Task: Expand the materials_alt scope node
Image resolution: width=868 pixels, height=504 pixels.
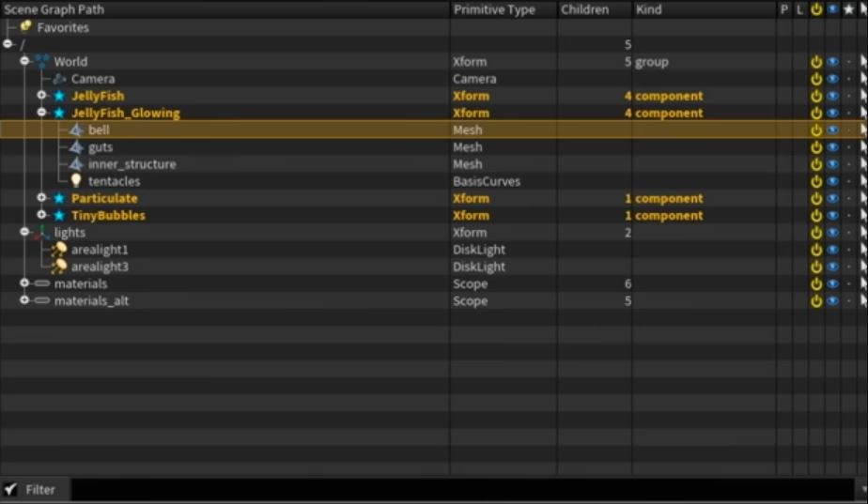Action: tap(24, 299)
